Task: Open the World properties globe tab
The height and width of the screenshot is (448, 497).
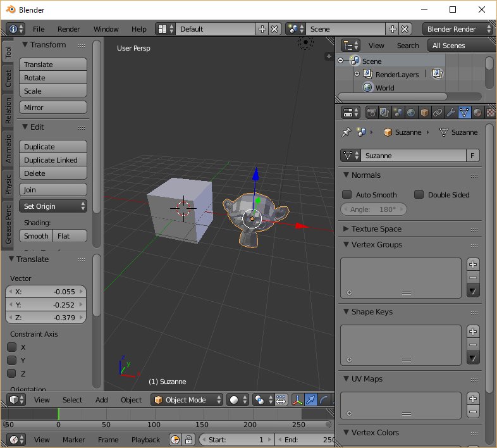Action: tap(411, 113)
